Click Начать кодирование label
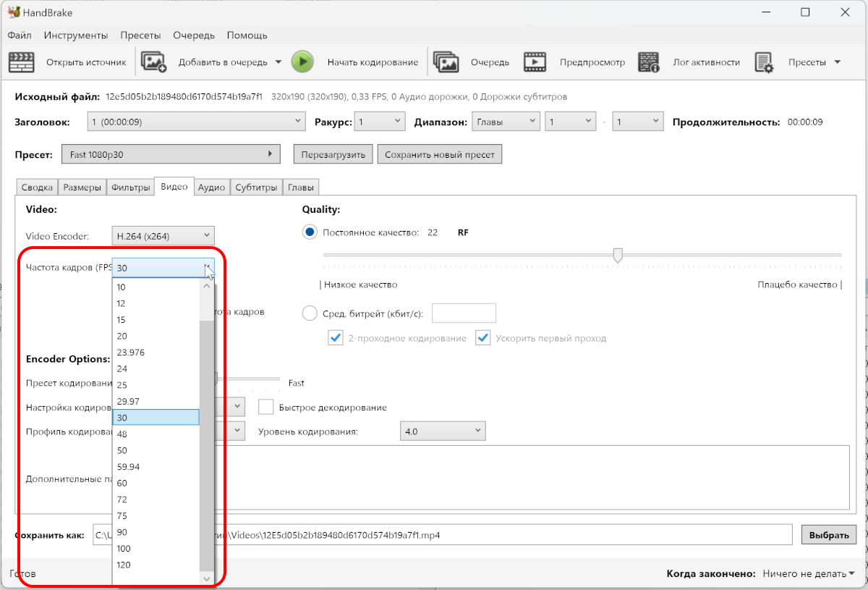 click(x=373, y=62)
